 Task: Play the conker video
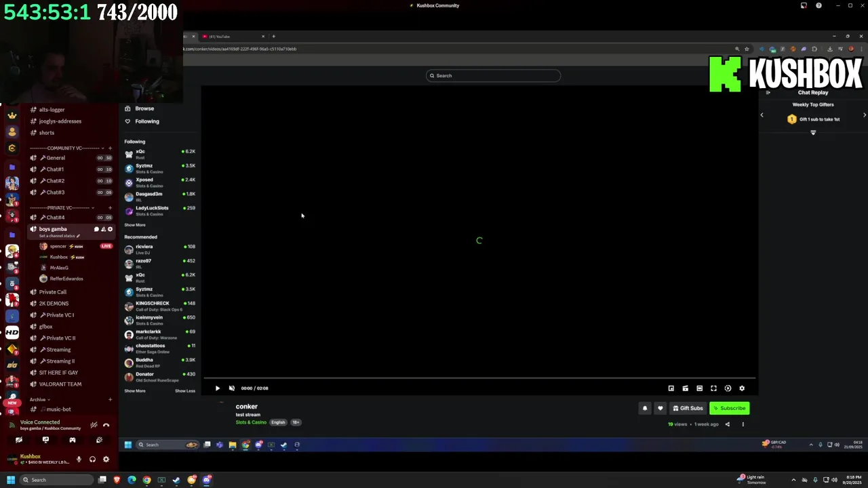point(217,388)
